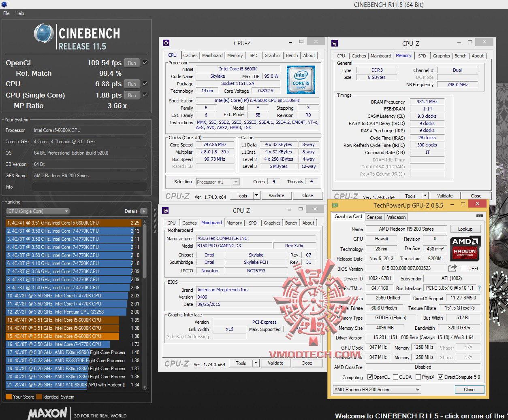Toggle the PhysX checkbox
This screenshot has width=508, height=420.
click(x=418, y=377)
